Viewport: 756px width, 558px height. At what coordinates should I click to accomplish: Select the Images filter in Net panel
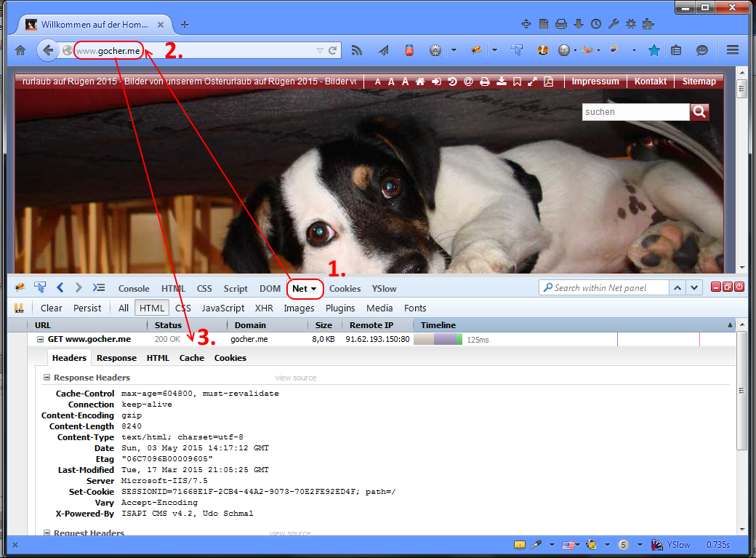299,308
